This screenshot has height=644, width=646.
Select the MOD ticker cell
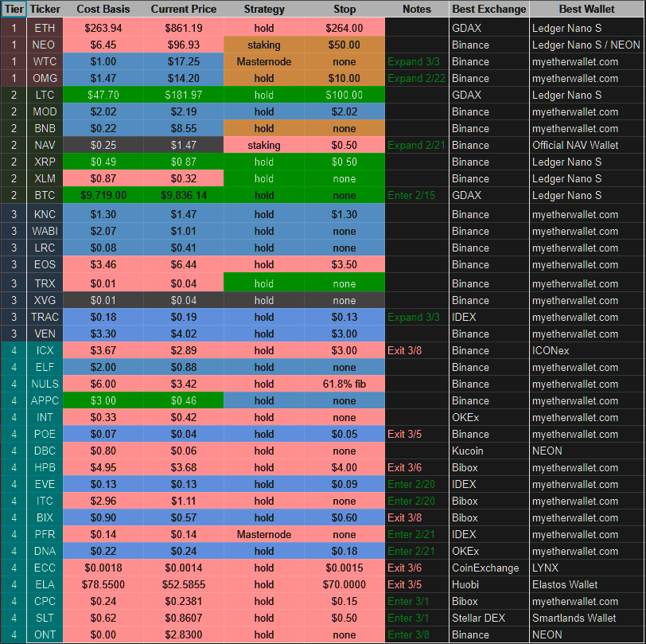pos(45,111)
